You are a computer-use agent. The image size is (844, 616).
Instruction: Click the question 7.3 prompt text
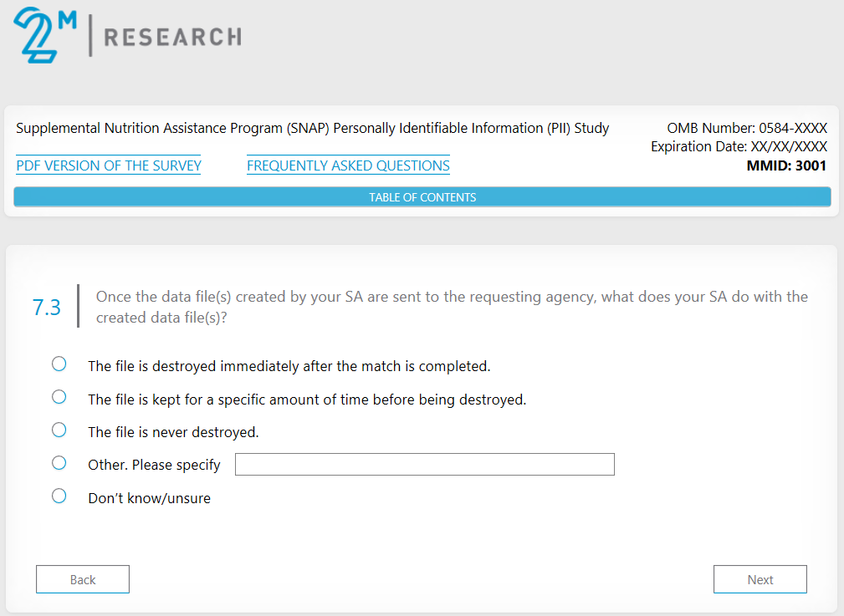[452, 307]
